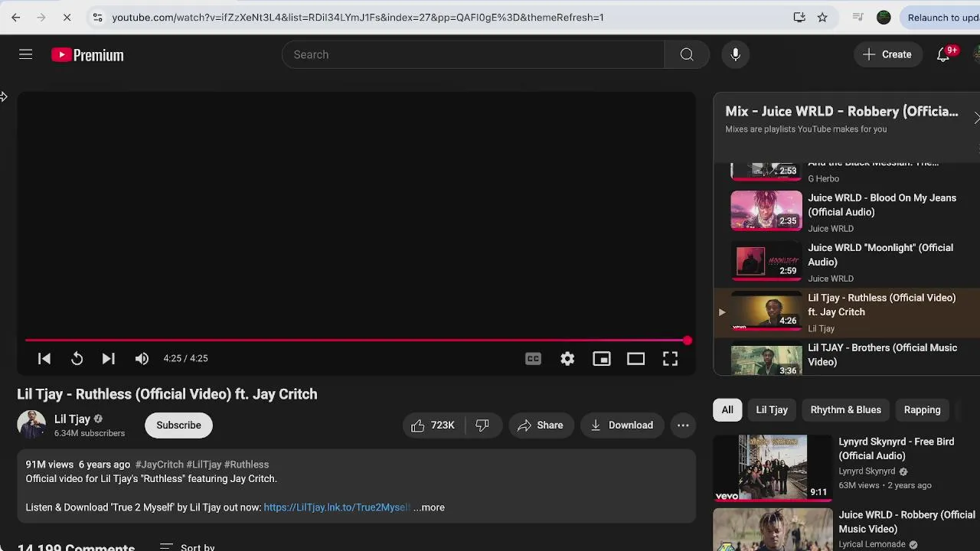Click the #LilTjay hashtag
980x551 pixels.
pyautogui.click(x=204, y=465)
